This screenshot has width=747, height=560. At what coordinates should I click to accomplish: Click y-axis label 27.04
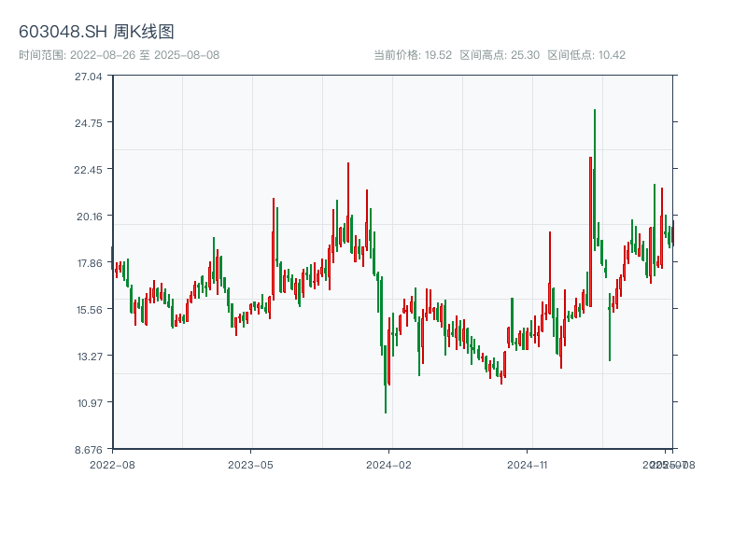[89, 77]
